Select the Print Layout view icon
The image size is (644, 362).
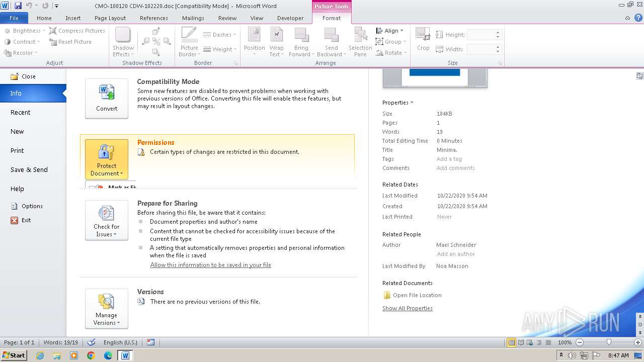pos(511,342)
